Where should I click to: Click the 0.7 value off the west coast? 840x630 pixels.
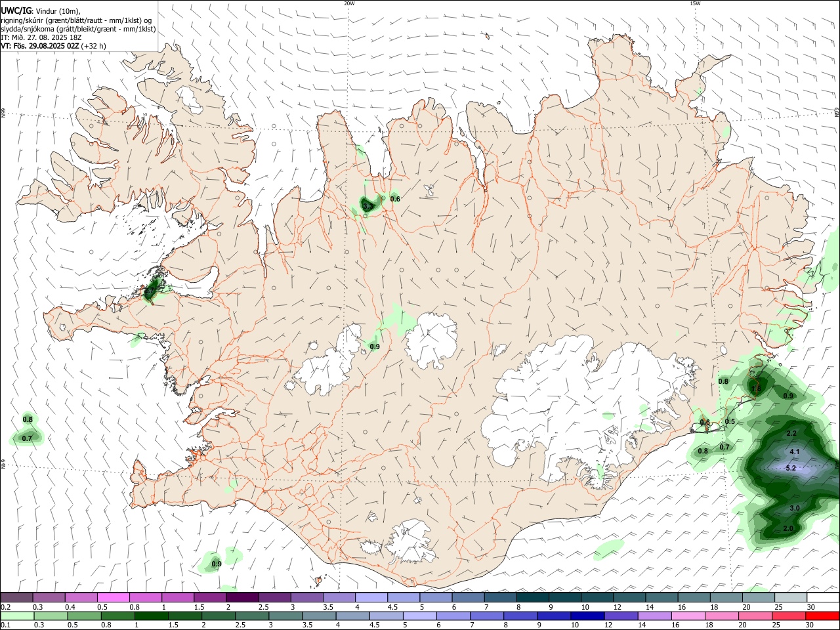click(x=27, y=438)
